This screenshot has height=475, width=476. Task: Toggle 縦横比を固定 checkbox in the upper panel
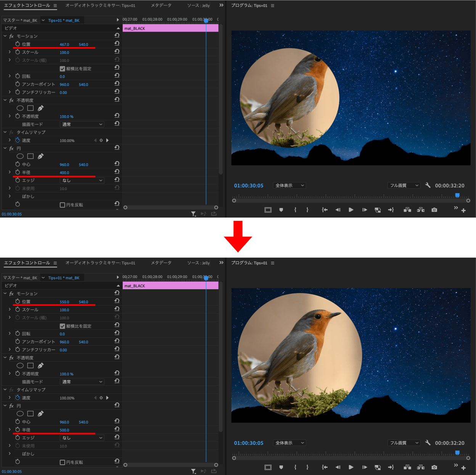[x=63, y=69]
